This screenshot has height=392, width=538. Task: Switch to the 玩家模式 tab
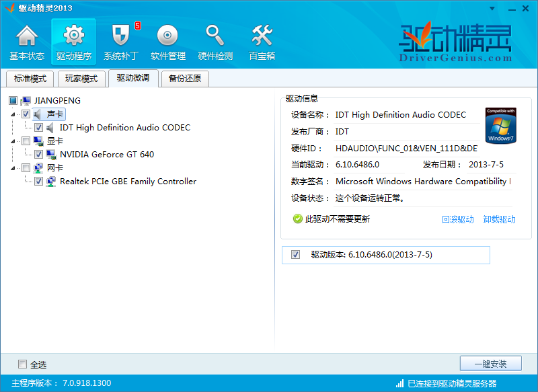(81, 79)
